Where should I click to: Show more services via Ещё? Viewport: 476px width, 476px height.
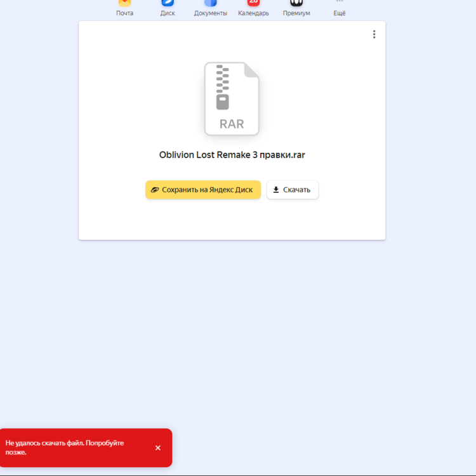[x=340, y=8]
